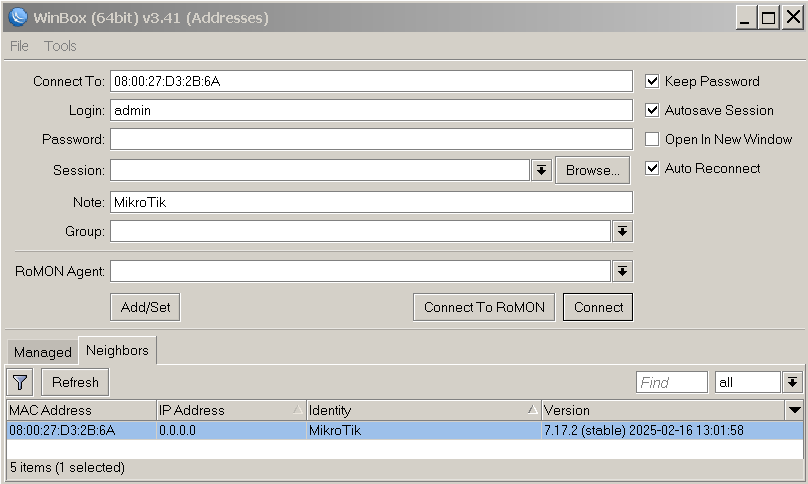The height and width of the screenshot is (484, 808).
Task: Click the Browse... session button
Action: (592, 170)
